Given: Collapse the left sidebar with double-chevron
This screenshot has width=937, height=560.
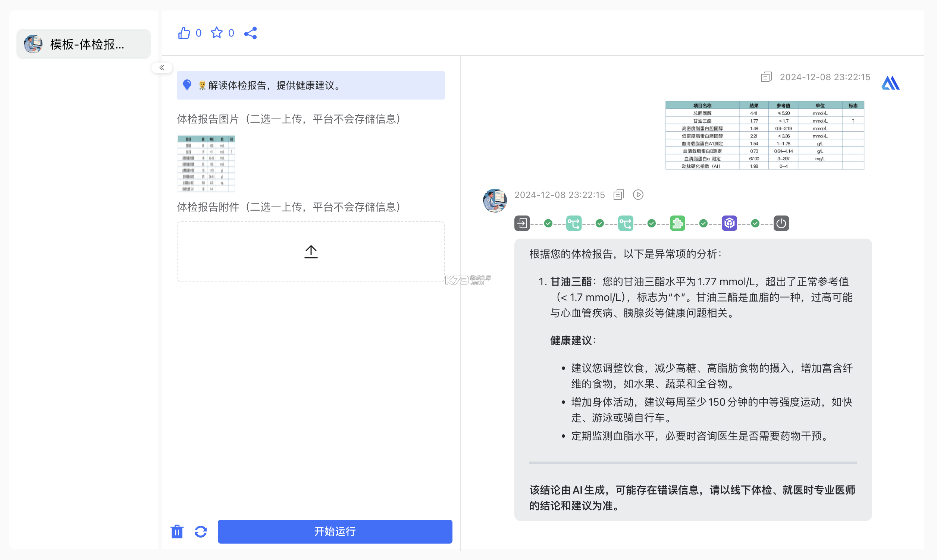Looking at the screenshot, I should [162, 68].
